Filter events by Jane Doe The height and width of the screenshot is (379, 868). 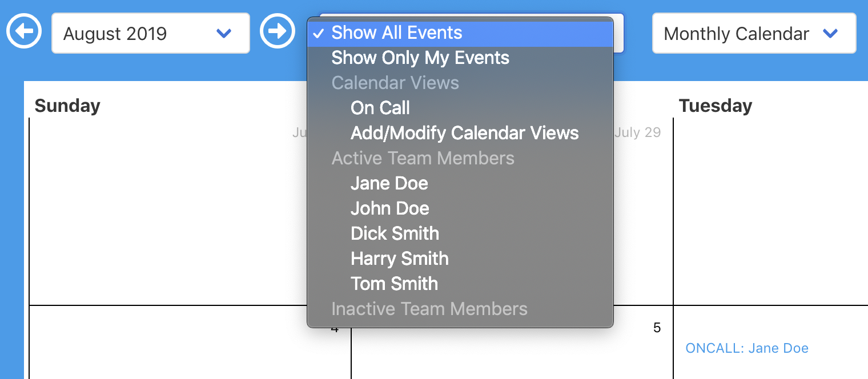389,184
